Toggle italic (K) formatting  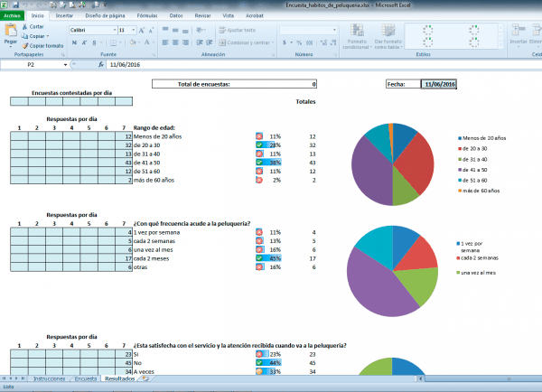click(84, 42)
